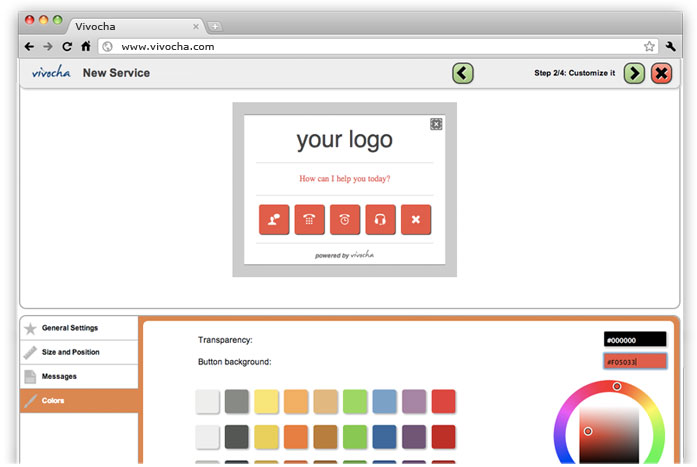This screenshot has width=697, height=467.
Task: Pick the dark blue swatch in second row
Action: point(385,437)
